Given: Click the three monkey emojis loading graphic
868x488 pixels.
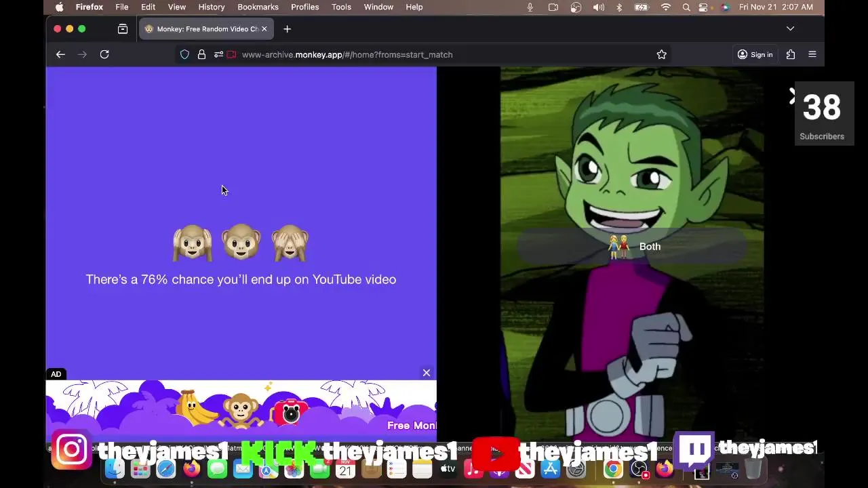Looking at the screenshot, I should point(241,242).
